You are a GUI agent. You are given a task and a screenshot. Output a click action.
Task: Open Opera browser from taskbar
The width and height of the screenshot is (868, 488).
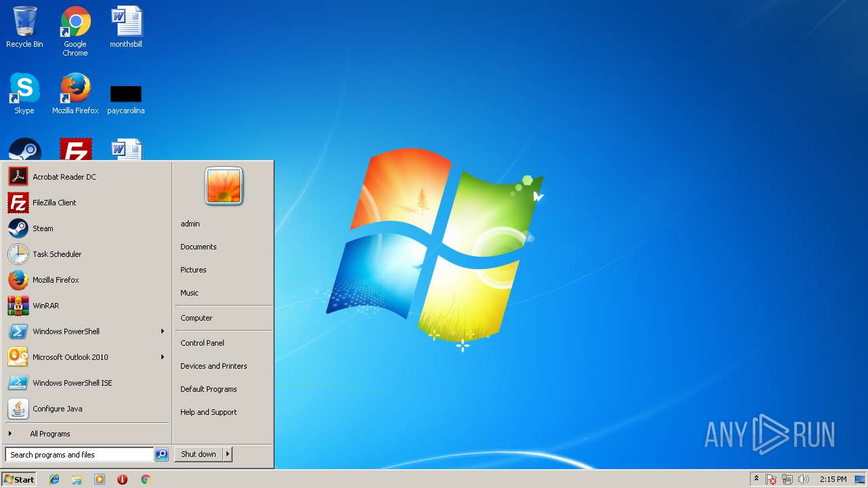122,479
